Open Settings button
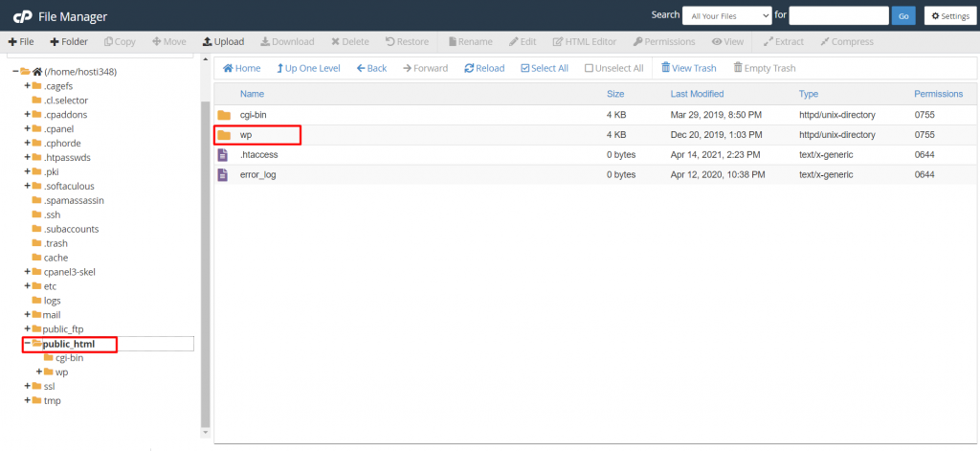Image resolution: width=980 pixels, height=451 pixels. tap(947, 15)
